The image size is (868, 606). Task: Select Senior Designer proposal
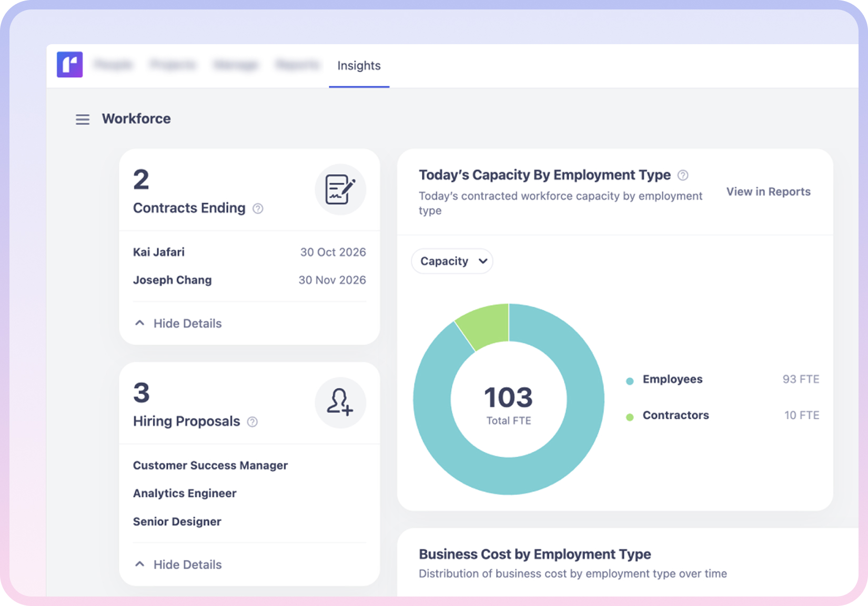(x=177, y=521)
